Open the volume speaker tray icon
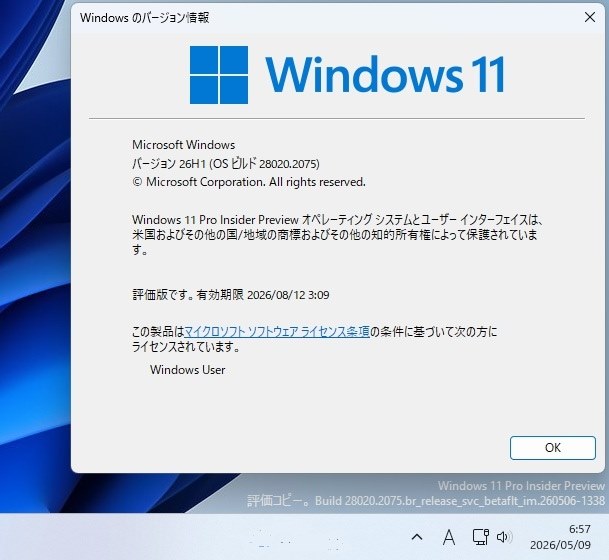Image resolution: width=609 pixels, height=560 pixels. (x=504, y=537)
